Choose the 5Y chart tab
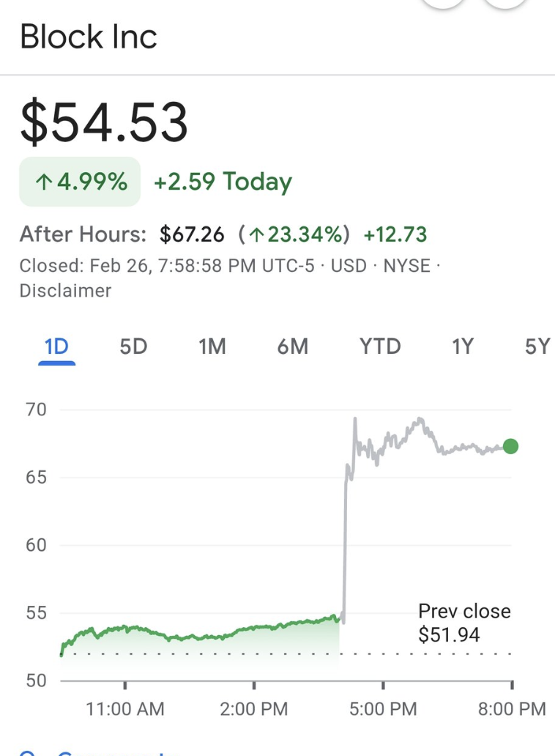The height and width of the screenshot is (756, 555). click(x=537, y=346)
